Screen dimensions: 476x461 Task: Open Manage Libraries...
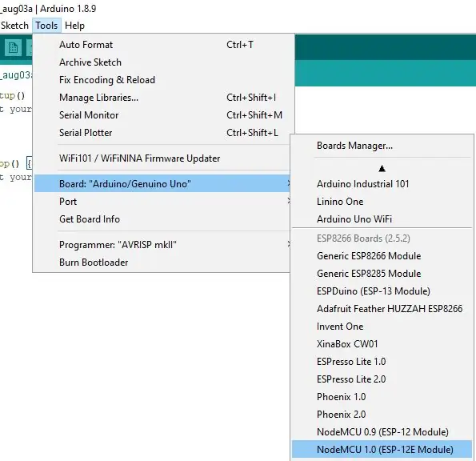tap(163, 98)
